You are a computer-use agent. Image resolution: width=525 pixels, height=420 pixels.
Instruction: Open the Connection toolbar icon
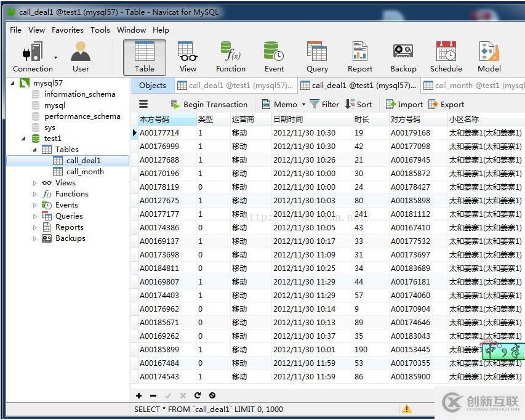33,57
